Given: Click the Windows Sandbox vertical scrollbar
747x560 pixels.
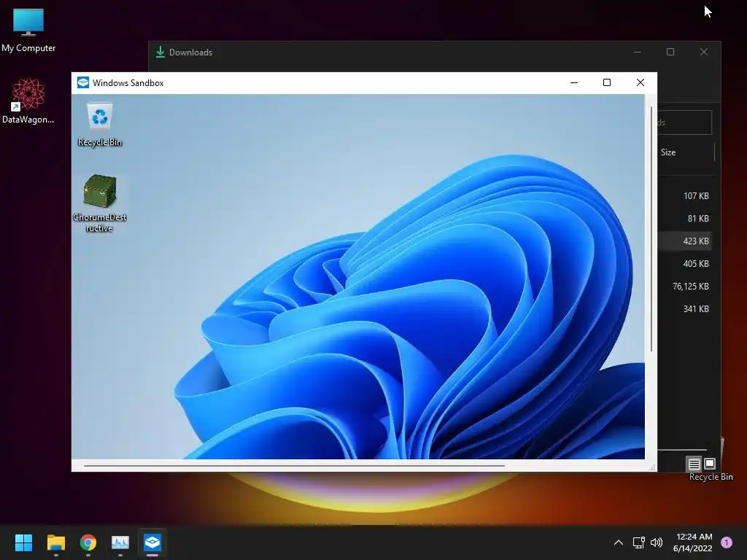Looking at the screenshot, I should (x=651, y=230).
